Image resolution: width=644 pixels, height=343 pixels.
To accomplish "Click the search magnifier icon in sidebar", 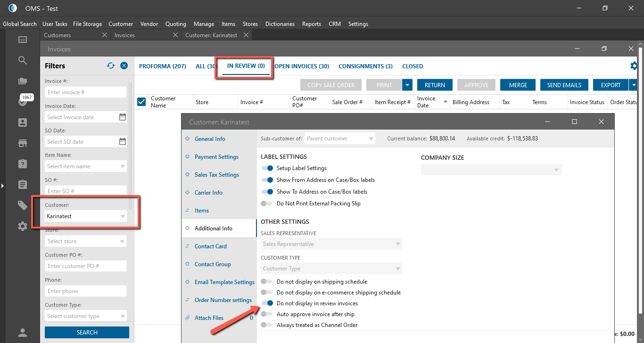I will (23, 60).
